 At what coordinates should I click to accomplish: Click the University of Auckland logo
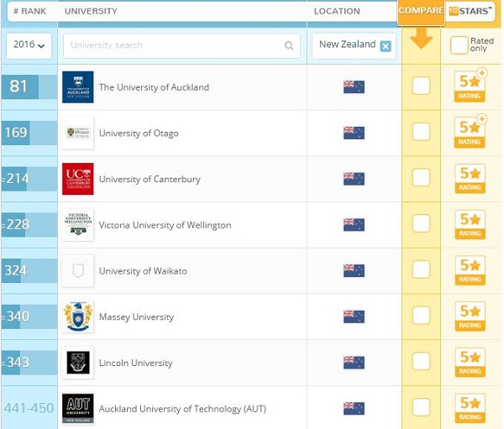[78, 87]
